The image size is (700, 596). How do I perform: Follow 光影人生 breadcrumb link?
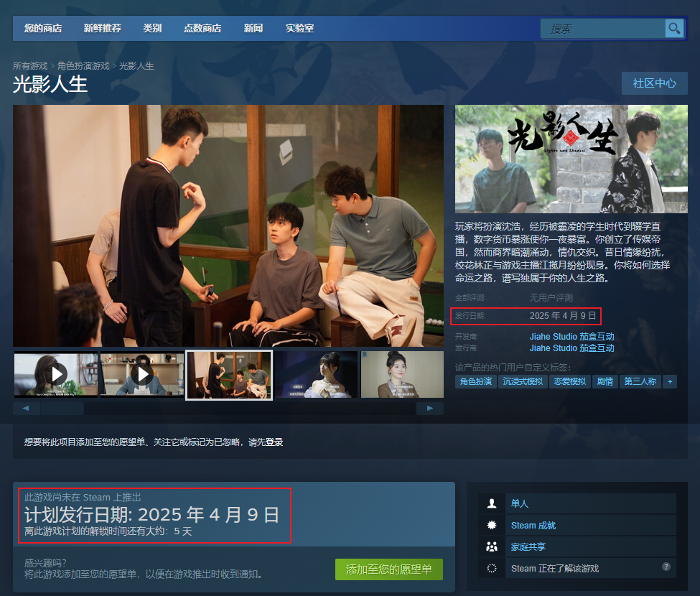pos(136,65)
